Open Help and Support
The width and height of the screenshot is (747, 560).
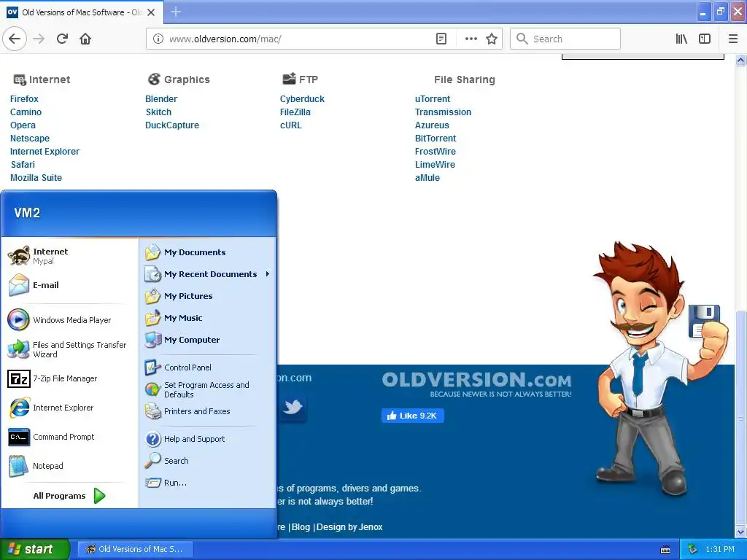pyautogui.click(x=207, y=438)
